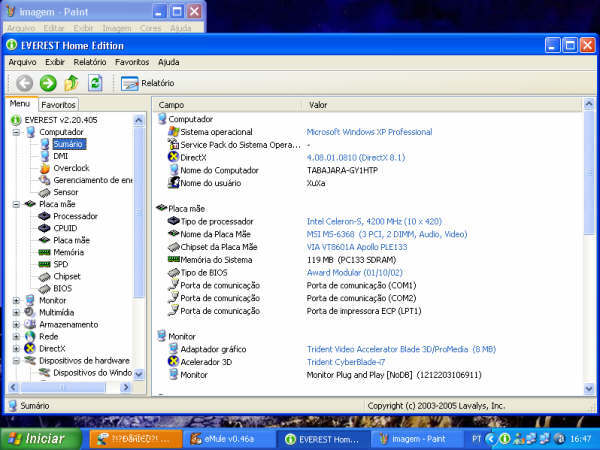This screenshot has height=450, width=600.
Task: Expand hidden tray icons with the arrow
Action: [x=491, y=439]
